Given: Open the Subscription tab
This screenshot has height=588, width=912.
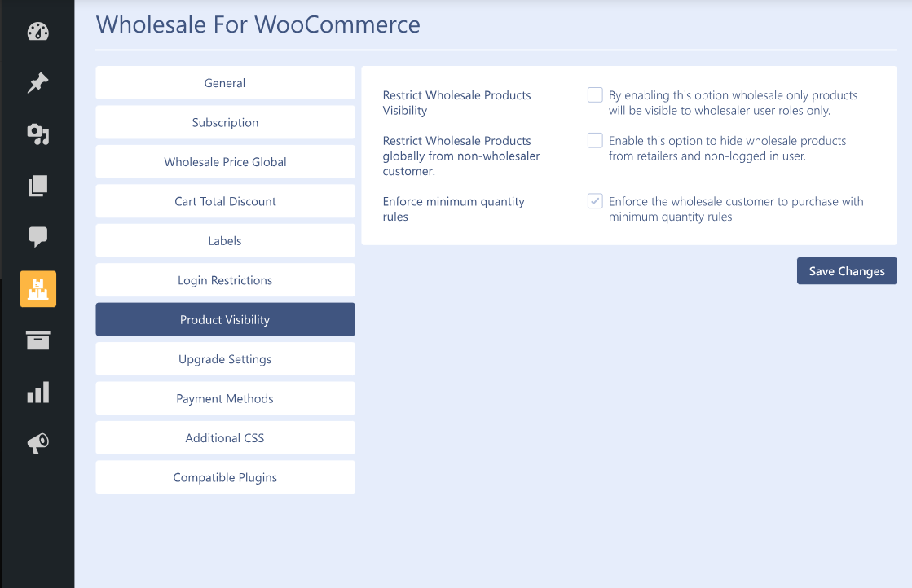Looking at the screenshot, I should pos(225,122).
